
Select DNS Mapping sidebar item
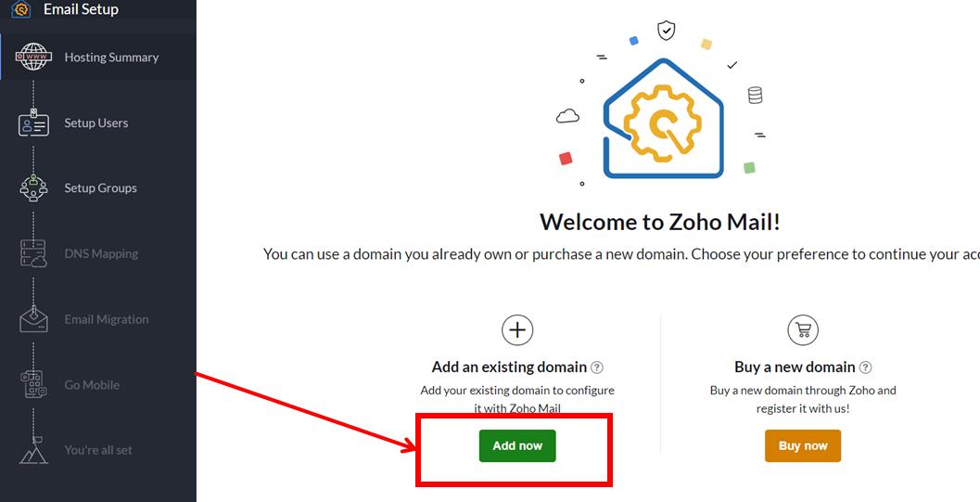101,253
